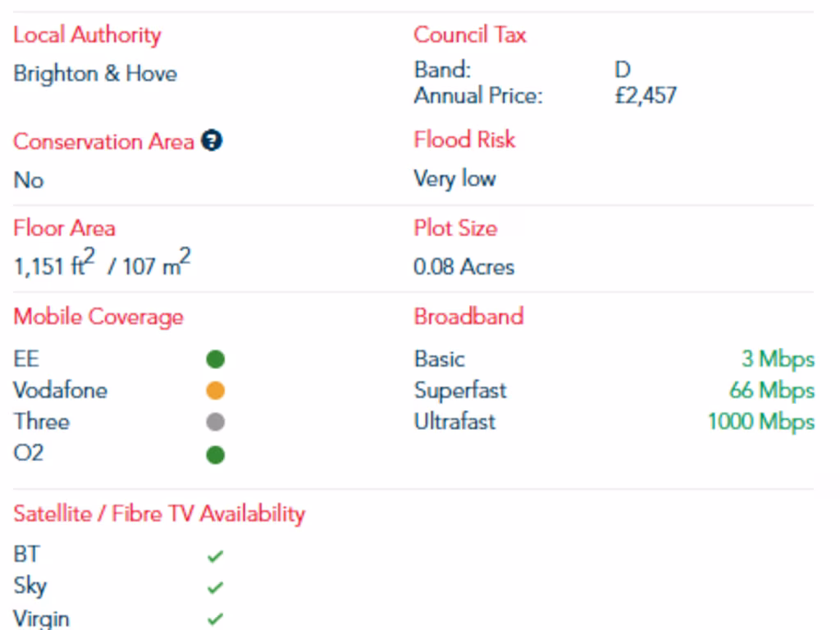Click the Satellite / Fibre TV Availability heading
The width and height of the screenshot is (840, 630).
point(159,514)
